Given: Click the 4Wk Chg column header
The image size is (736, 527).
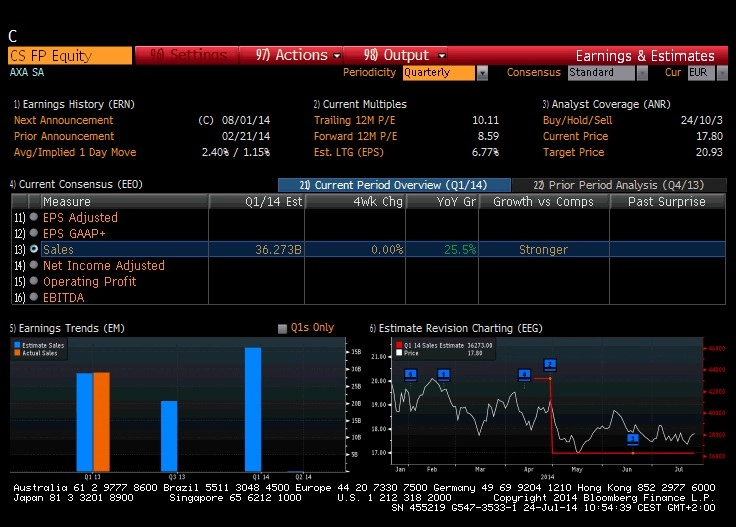Looking at the screenshot, I should 355,202.
